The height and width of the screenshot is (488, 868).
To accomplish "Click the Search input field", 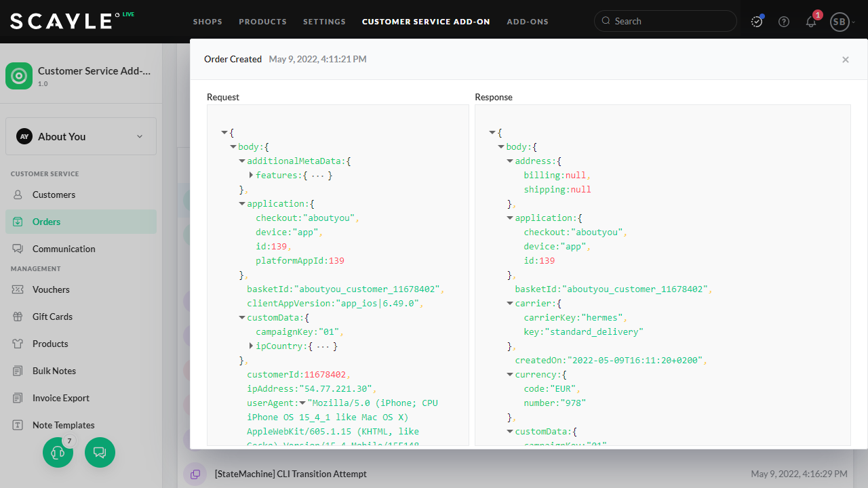I will tap(671, 21).
